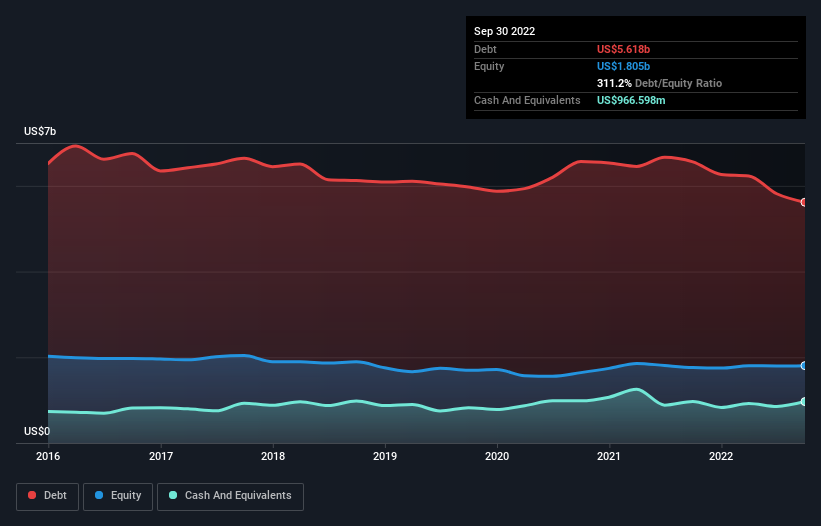Click the 2016 x-axis label
Viewport: 821px width, 526px height.
pyautogui.click(x=48, y=456)
